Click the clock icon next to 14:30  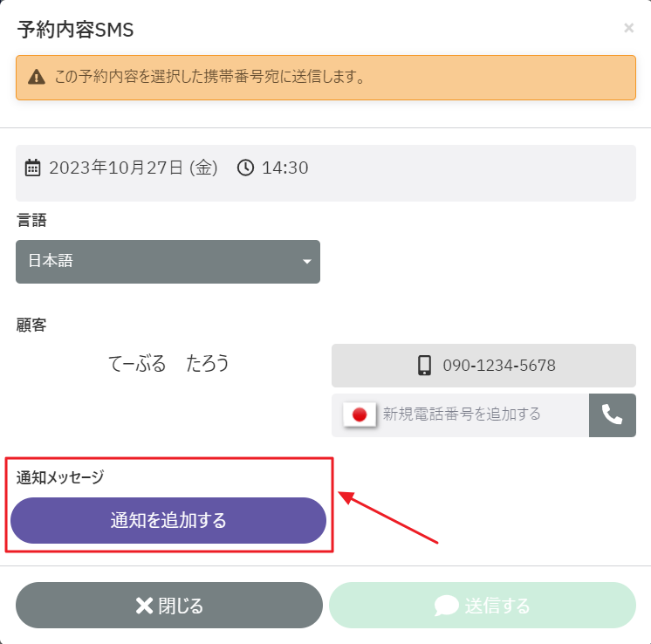pyautogui.click(x=245, y=168)
